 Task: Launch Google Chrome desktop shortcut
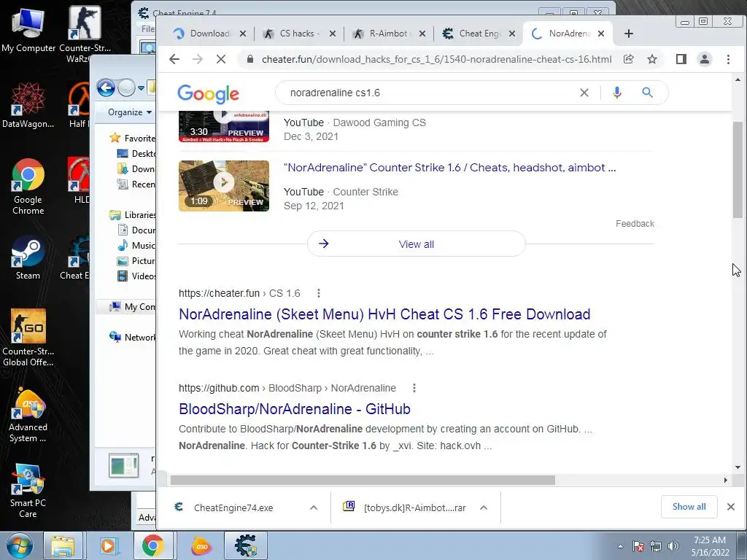point(28,187)
